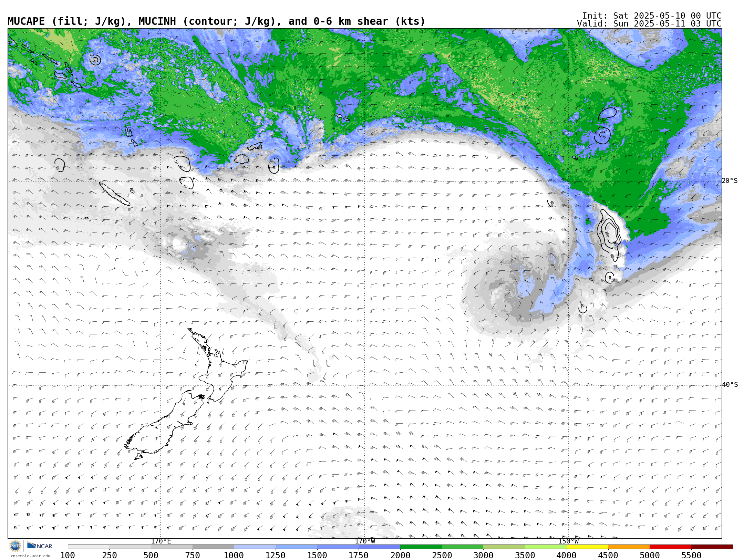Select the MUCAPE MUCINH shear map title
Image resolution: width=744 pixels, height=560 pixels.
coord(216,21)
